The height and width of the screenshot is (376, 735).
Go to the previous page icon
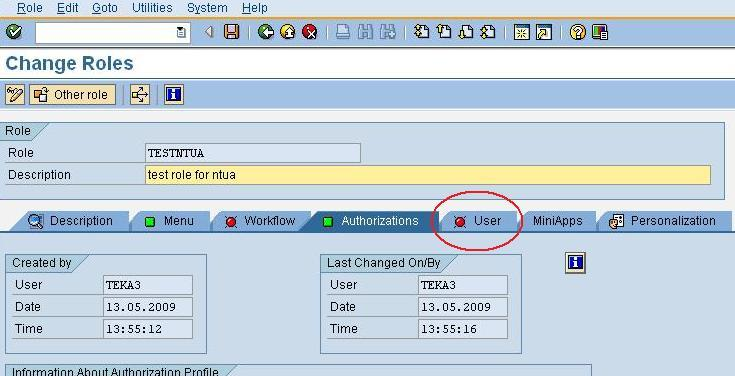point(443,32)
